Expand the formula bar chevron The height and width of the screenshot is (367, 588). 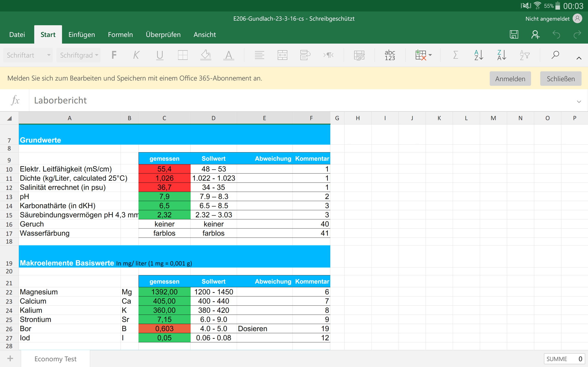579,101
